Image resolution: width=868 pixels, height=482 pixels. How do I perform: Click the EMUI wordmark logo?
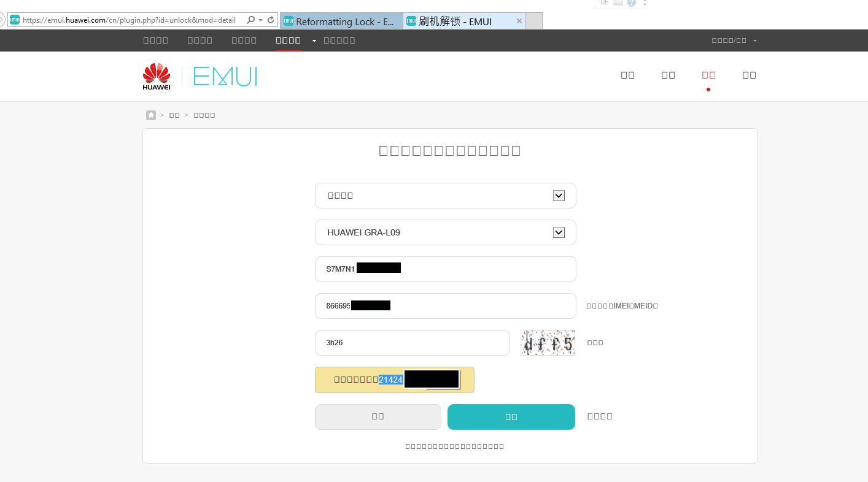click(x=225, y=77)
